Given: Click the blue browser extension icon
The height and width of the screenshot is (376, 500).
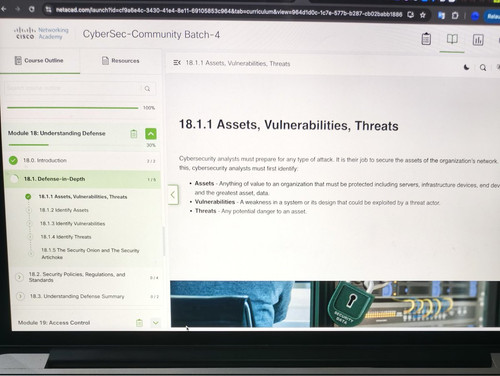Looking at the screenshot, I should (x=475, y=16).
